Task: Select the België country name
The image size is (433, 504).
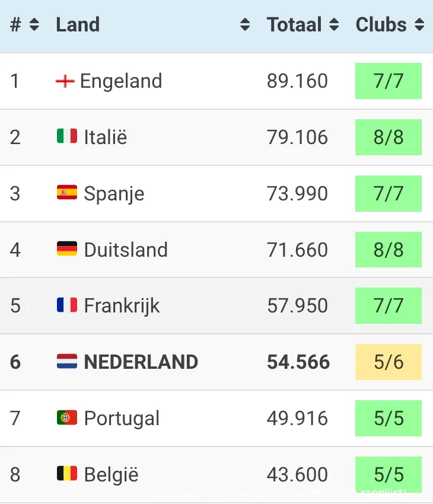Action: pyautogui.click(x=111, y=474)
